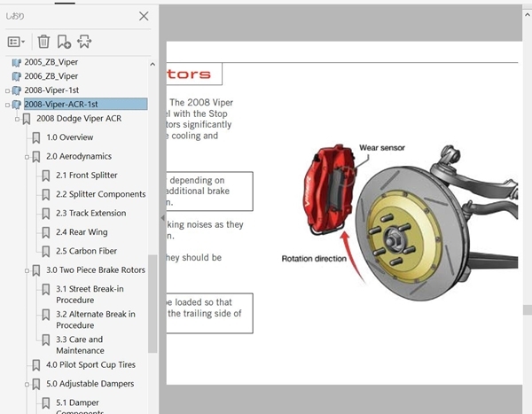Go to 3.0 Two Piece Brake Rotors bookmark
The image size is (532, 414).
(x=96, y=270)
